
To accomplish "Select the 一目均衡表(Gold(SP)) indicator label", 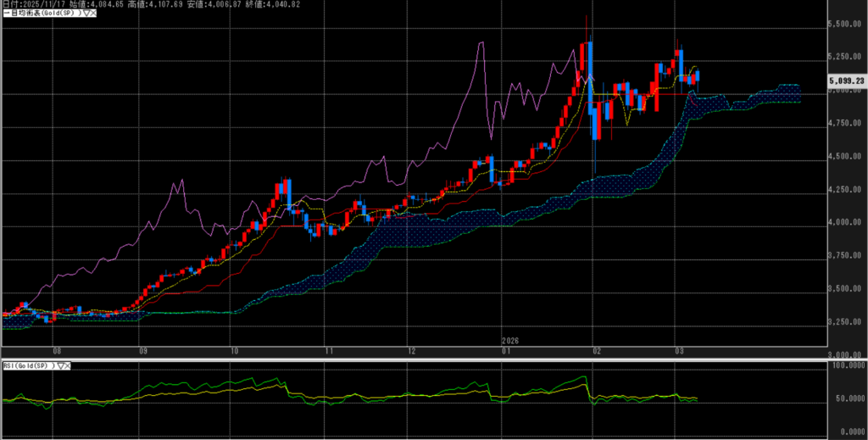I will (x=39, y=14).
